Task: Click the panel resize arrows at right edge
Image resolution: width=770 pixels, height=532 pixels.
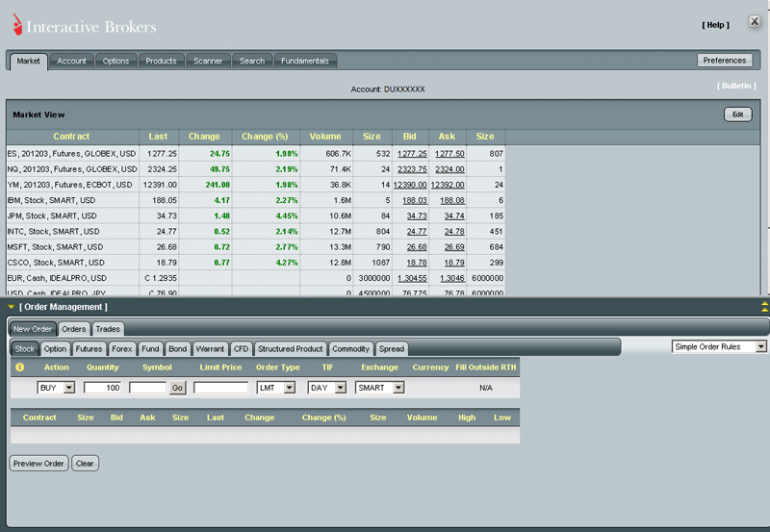Action: (x=764, y=307)
